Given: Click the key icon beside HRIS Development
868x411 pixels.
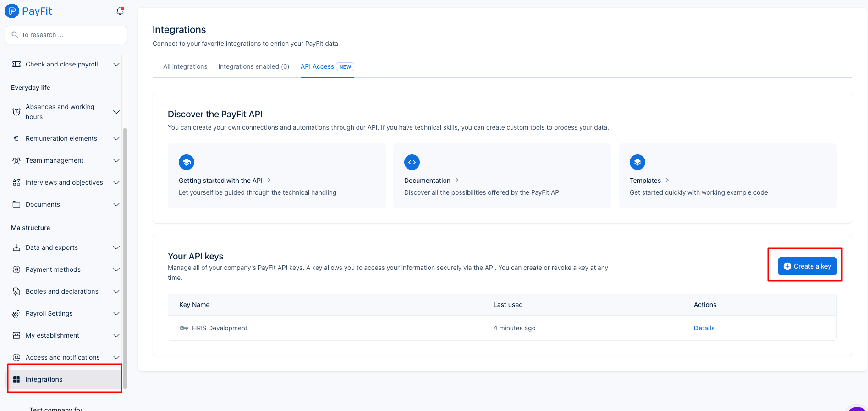Looking at the screenshot, I should [x=184, y=328].
